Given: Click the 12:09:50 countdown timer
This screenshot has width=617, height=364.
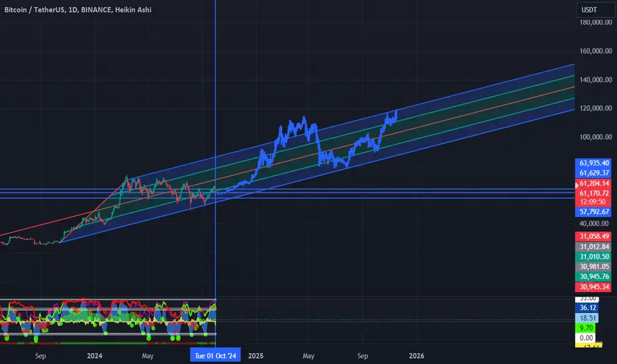Looking at the screenshot, I should pyautogui.click(x=593, y=202).
